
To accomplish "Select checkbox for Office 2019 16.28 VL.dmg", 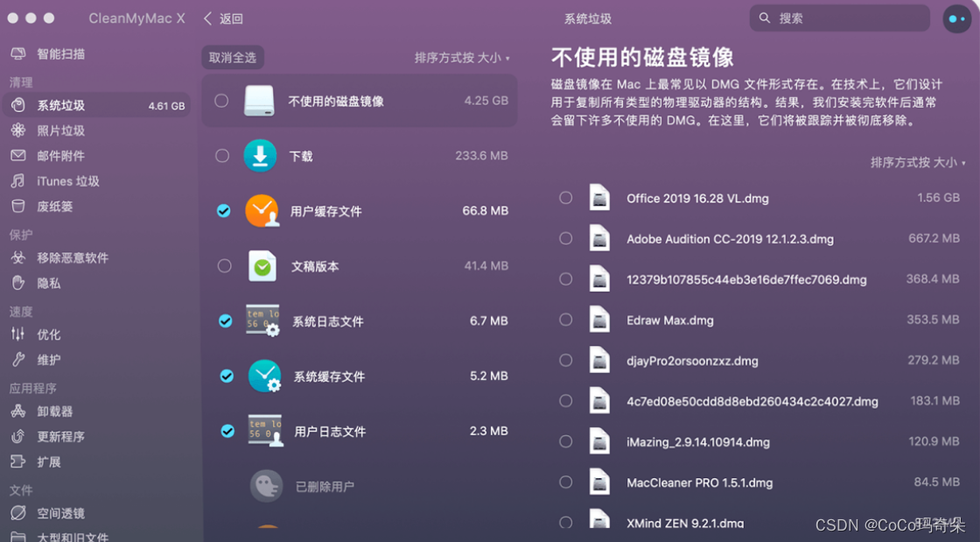I will (565, 198).
